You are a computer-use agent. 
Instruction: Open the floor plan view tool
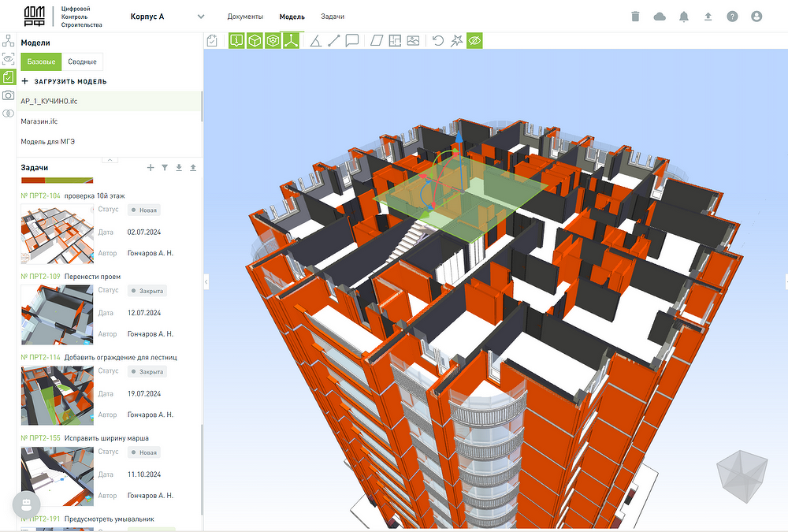395,41
